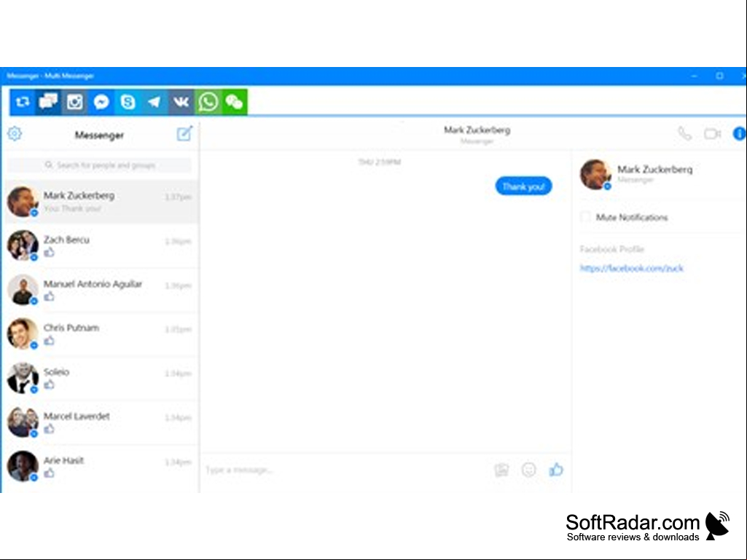Compose a new message with pencil icon
747x560 pixels.
click(x=184, y=133)
